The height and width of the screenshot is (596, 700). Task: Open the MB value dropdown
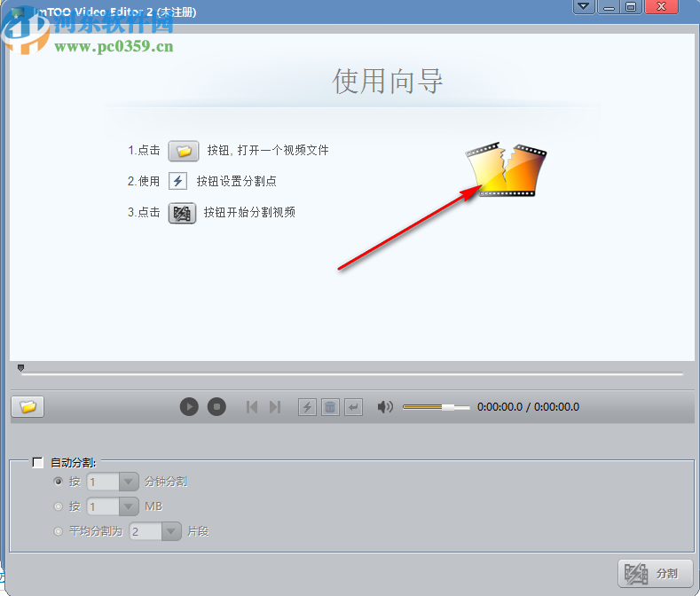pos(129,506)
